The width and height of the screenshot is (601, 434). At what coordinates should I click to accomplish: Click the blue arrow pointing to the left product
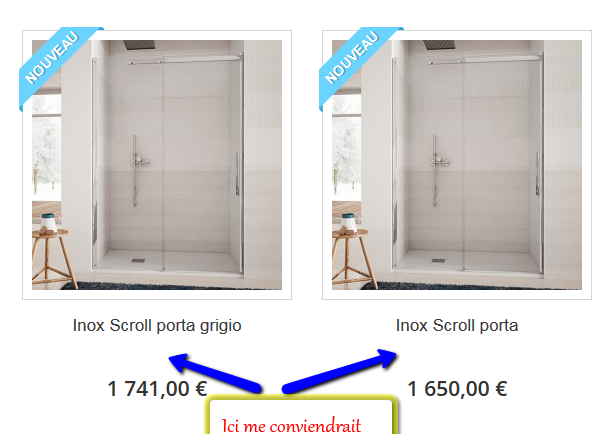pyautogui.click(x=215, y=373)
